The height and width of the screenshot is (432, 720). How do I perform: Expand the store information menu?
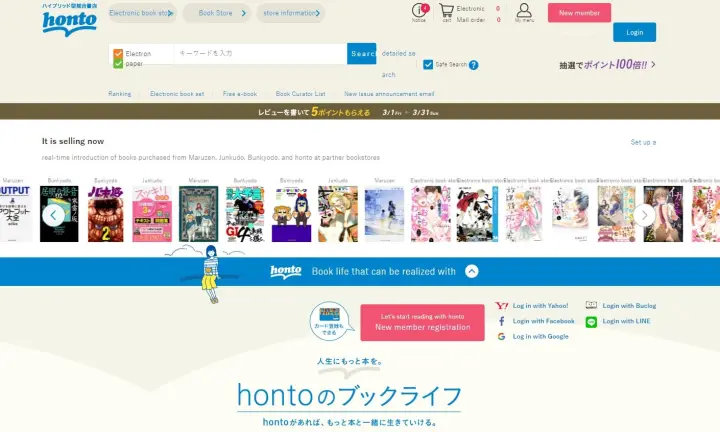[291, 13]
